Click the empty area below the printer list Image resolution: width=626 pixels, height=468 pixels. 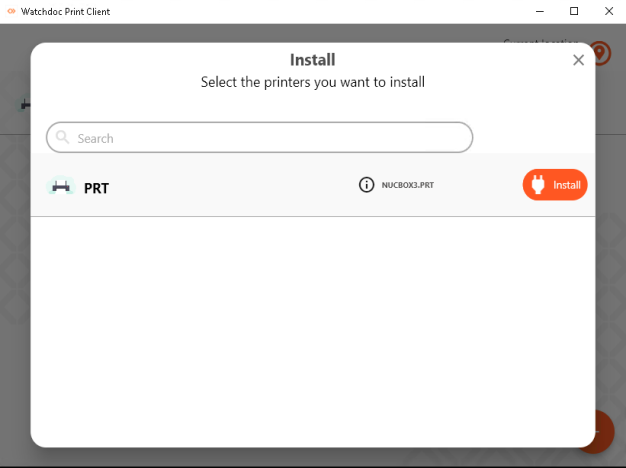(312, 330)
